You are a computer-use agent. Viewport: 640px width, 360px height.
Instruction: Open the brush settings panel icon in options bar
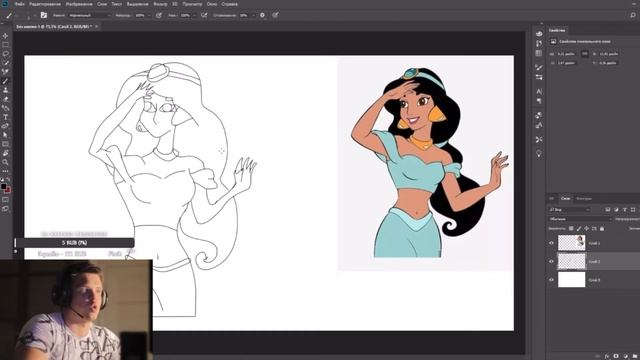coord(44,15)
